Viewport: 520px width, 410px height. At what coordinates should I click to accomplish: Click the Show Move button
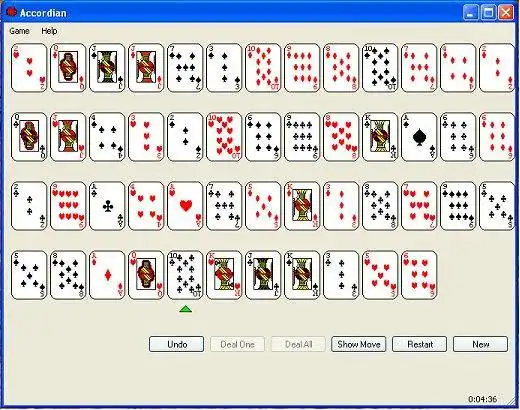tap(359, 344)
